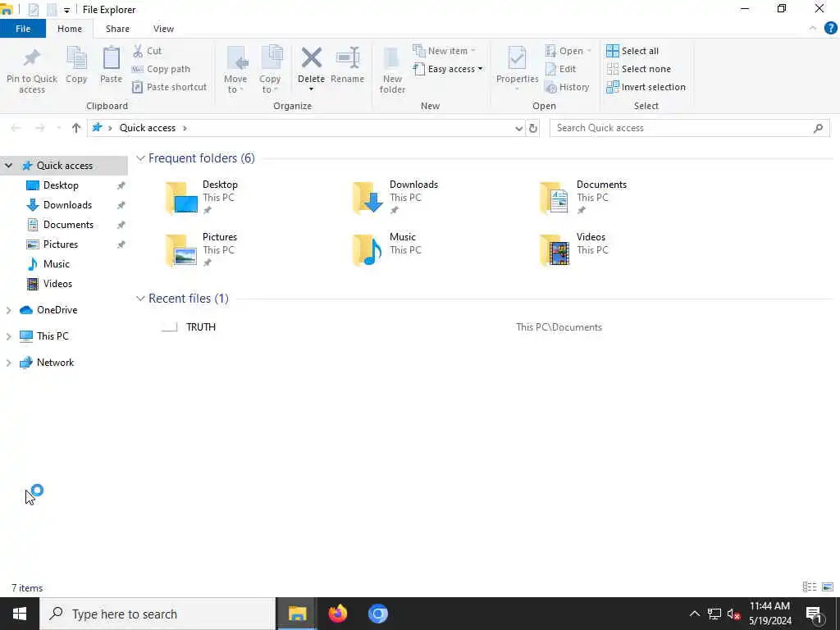Switch to the Share ribbon tab
The width and height of the screenshot is (840, 630).
click(x=117, y=29)
